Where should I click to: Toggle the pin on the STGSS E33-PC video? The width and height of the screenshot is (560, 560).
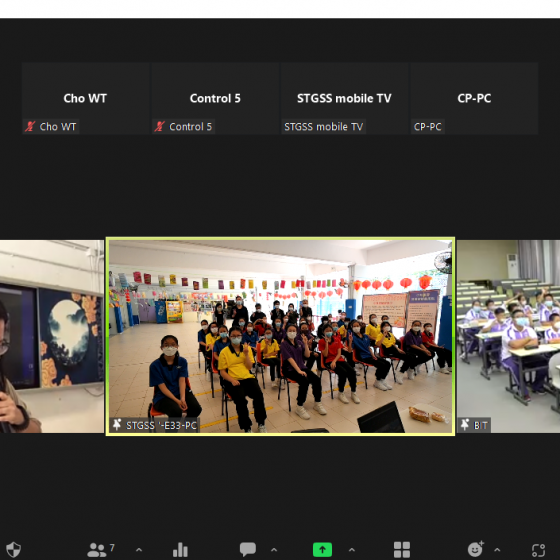[117, 424]
